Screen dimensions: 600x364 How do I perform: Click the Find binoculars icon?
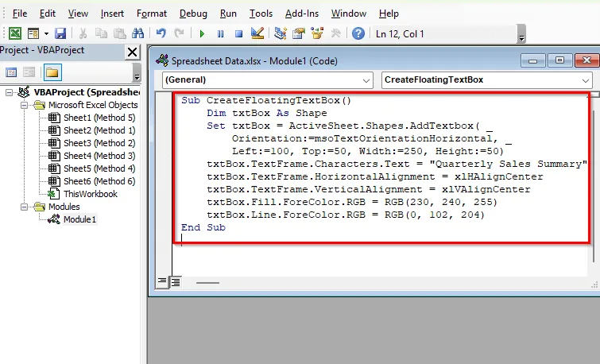click(x=137, y=33)
